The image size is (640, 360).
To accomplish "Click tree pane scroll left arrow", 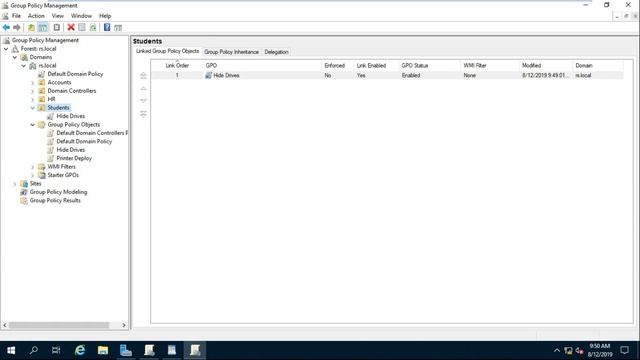I will point(5,325).
